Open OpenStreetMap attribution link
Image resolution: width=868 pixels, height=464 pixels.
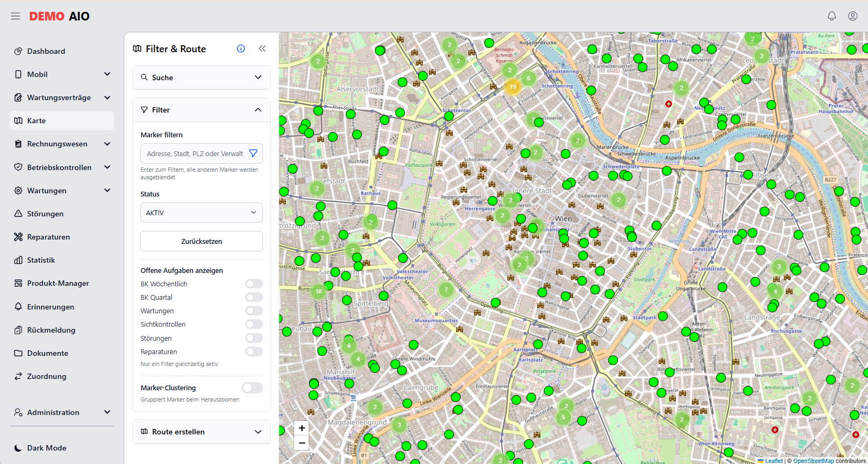814,461
